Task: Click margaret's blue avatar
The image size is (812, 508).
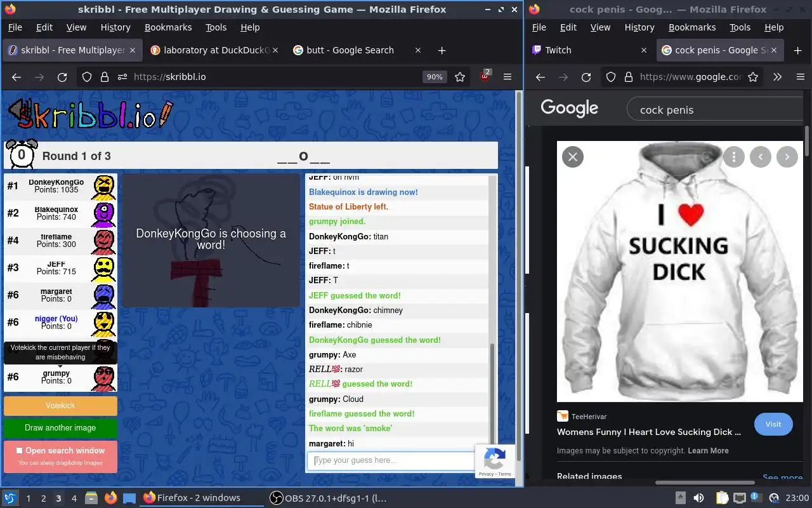Action: 104,296
